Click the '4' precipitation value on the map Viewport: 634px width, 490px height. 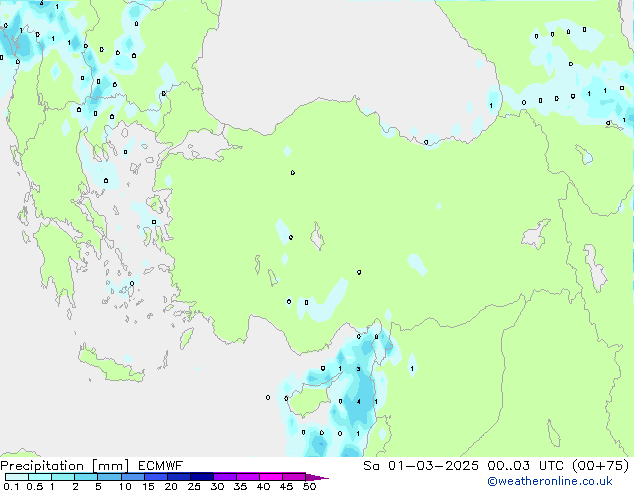359,401
